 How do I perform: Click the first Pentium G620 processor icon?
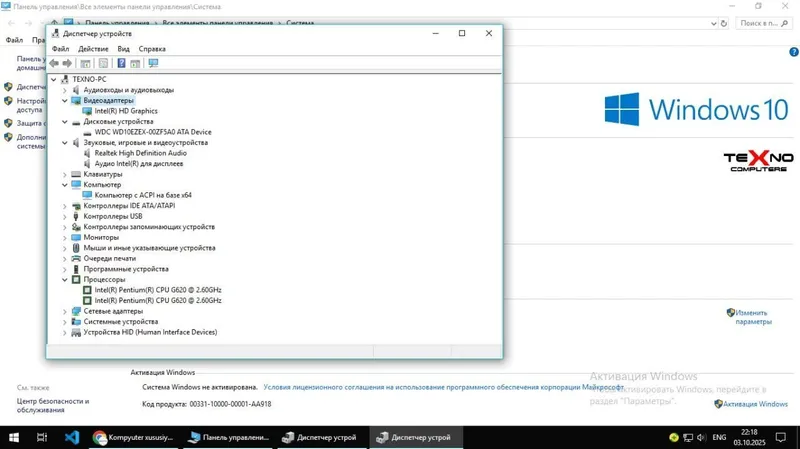[87, 290]
